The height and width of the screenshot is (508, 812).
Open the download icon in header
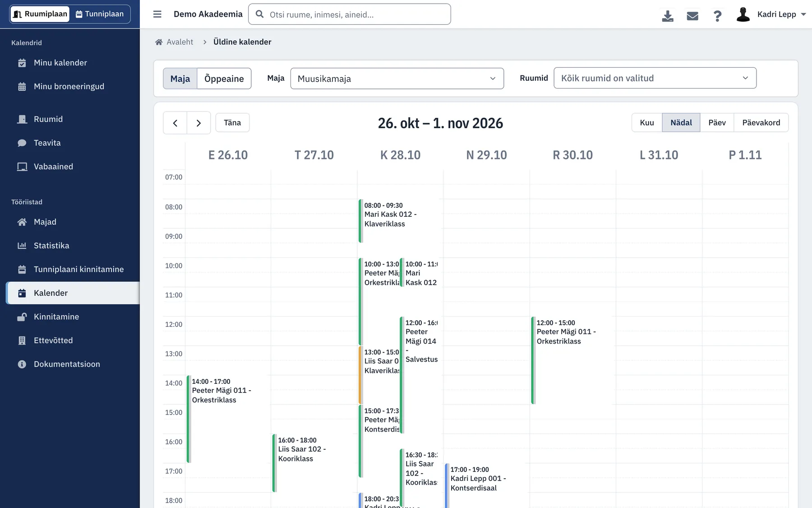click(x=668, y=16)
